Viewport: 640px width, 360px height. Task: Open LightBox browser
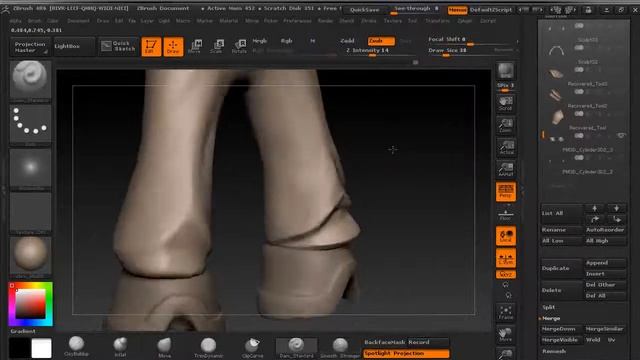[73, 47]
